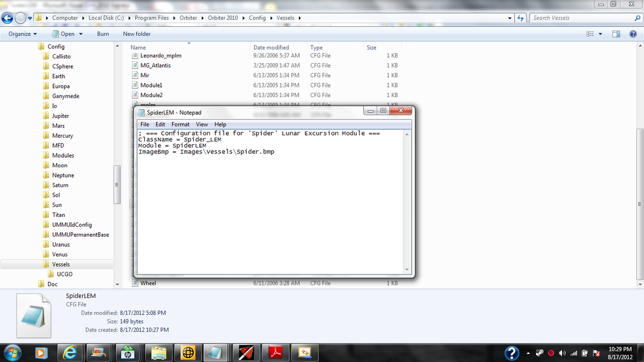Select the Mir file icon
Viewport: 644px width, 362px height.
coord(135,75)
